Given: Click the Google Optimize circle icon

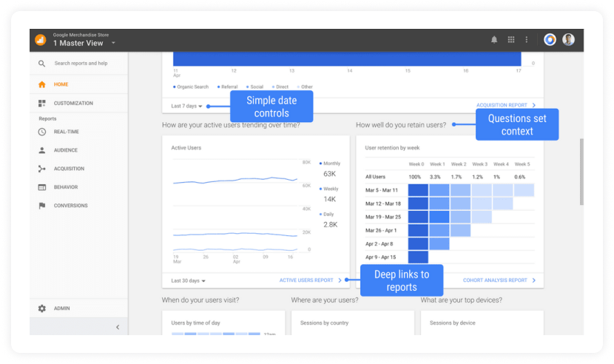Looking at the screenshot, I should pos(550,39).
